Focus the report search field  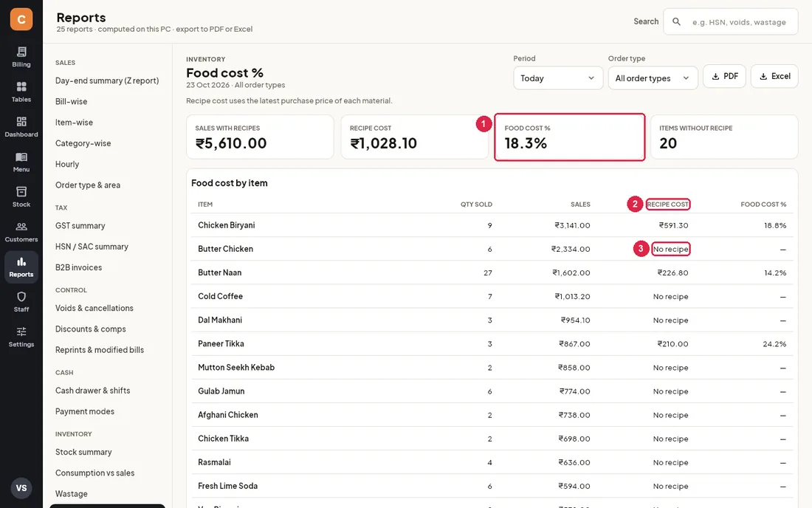coord(731,21)
